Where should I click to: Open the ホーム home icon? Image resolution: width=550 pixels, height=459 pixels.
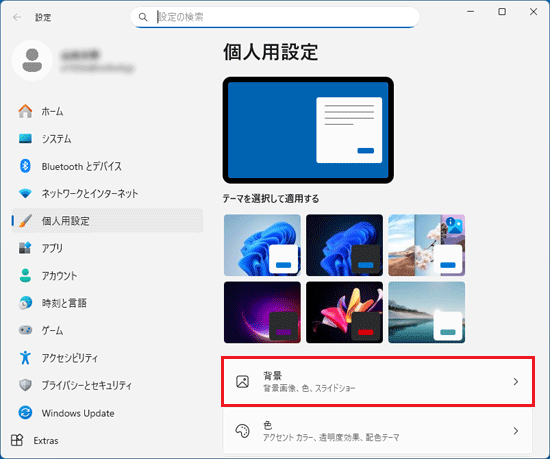tap(25, 111)
